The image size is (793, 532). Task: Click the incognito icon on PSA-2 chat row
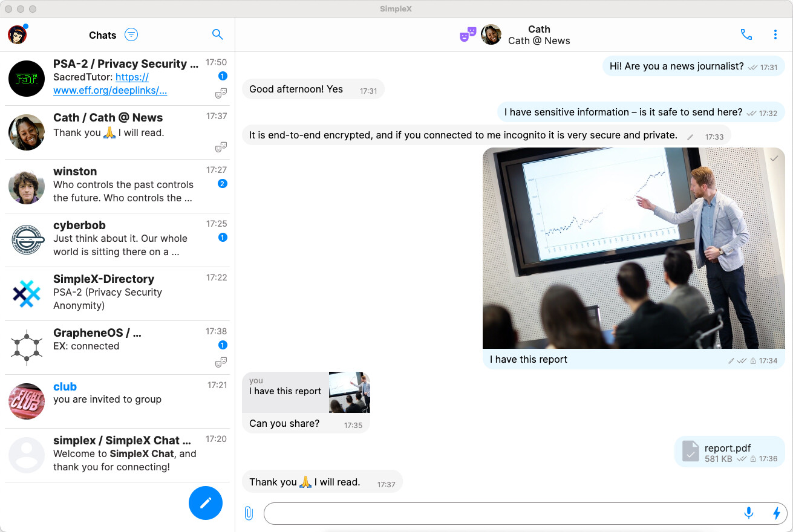221,93
